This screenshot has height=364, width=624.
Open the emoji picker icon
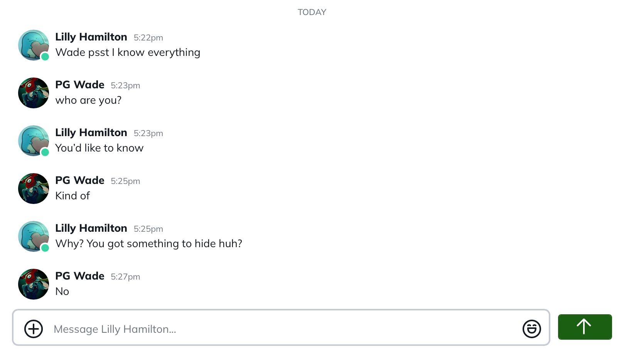pyautogui.click(x=531, y=329)
